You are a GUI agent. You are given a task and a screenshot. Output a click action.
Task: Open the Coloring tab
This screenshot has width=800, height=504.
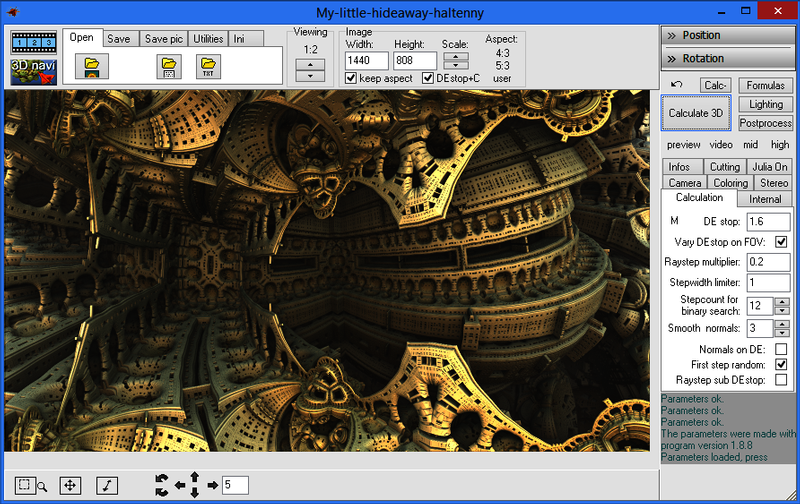[x=731, y=183]
